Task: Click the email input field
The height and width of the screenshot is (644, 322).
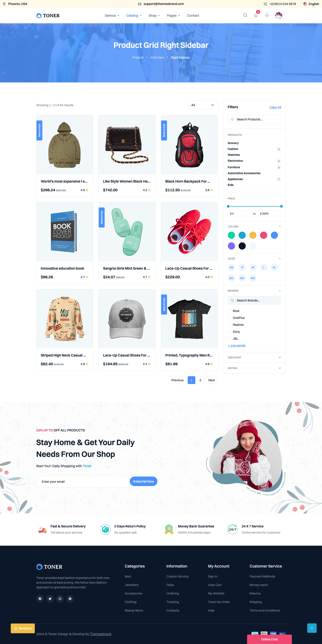Action: pyautogui.click(x=82, y=481)
